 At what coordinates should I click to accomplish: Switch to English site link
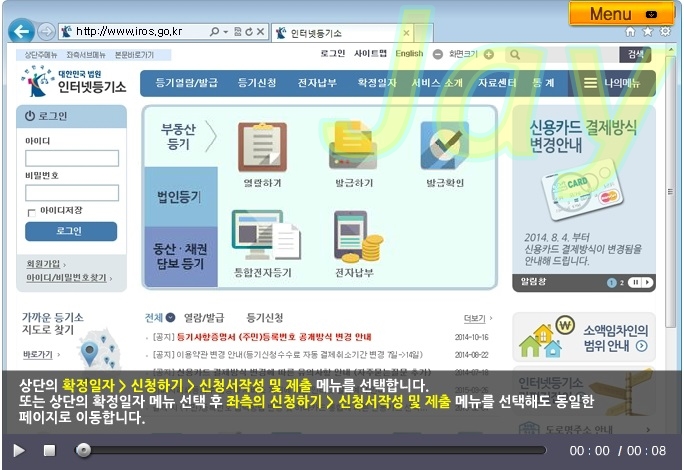click(409, 54)
